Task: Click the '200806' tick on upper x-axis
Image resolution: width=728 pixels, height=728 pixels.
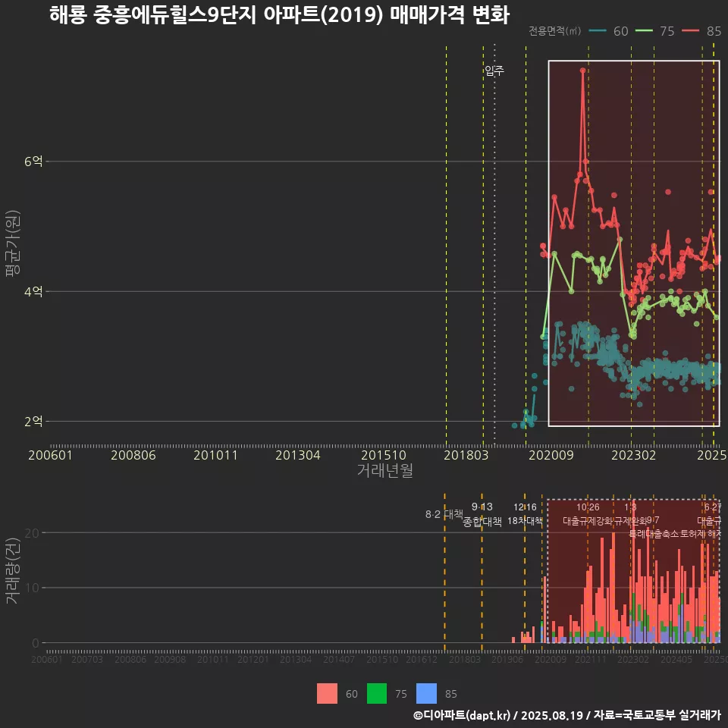Action: tap(133, 455)
